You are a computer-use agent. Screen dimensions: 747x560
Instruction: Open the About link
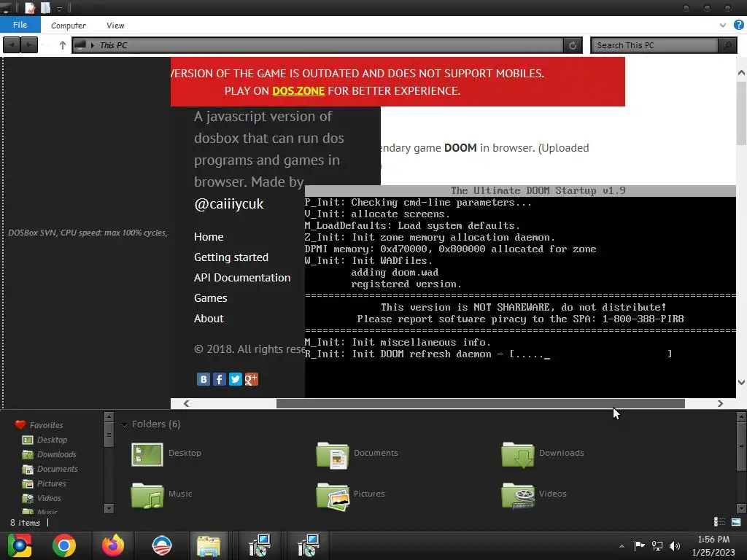click(x=209, y=319)
